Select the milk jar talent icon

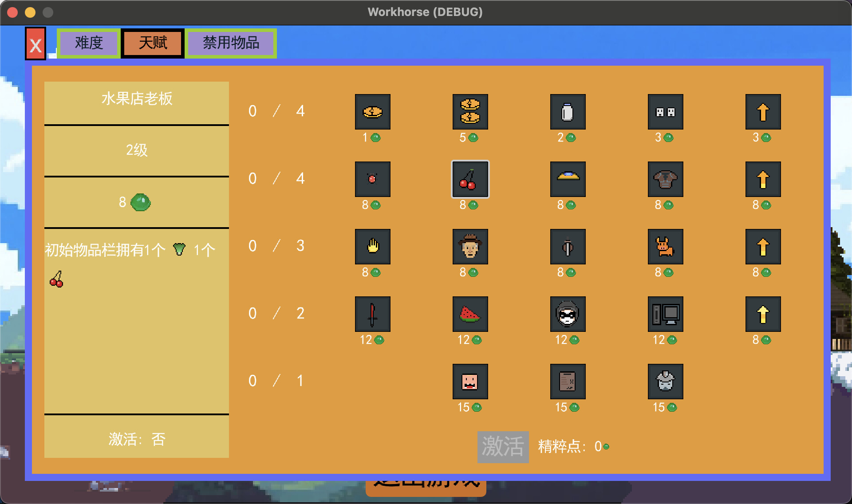point(568,112)
